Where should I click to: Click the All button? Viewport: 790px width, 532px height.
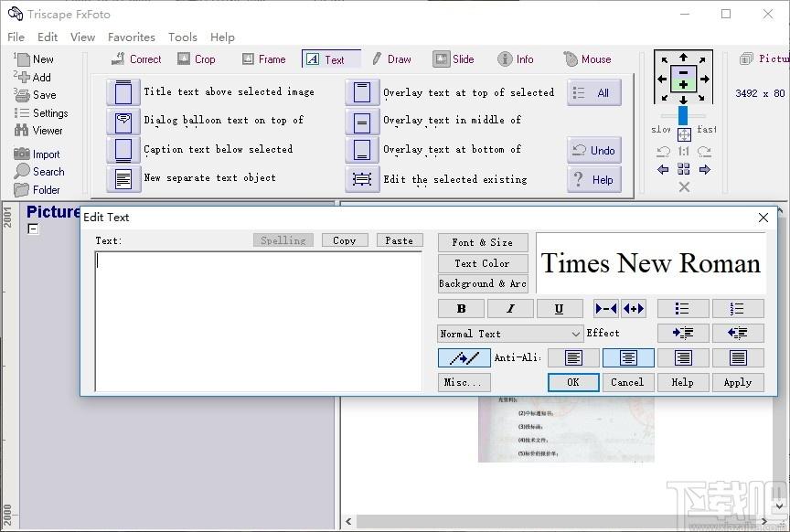[594, 92]
